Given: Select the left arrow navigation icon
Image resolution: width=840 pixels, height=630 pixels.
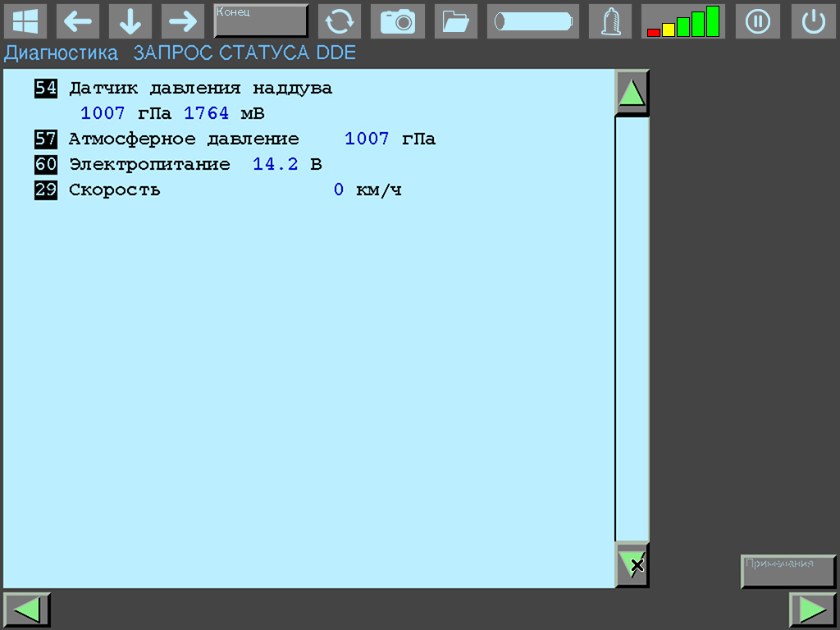Looking at the screenshot, I should coord(78,21).
